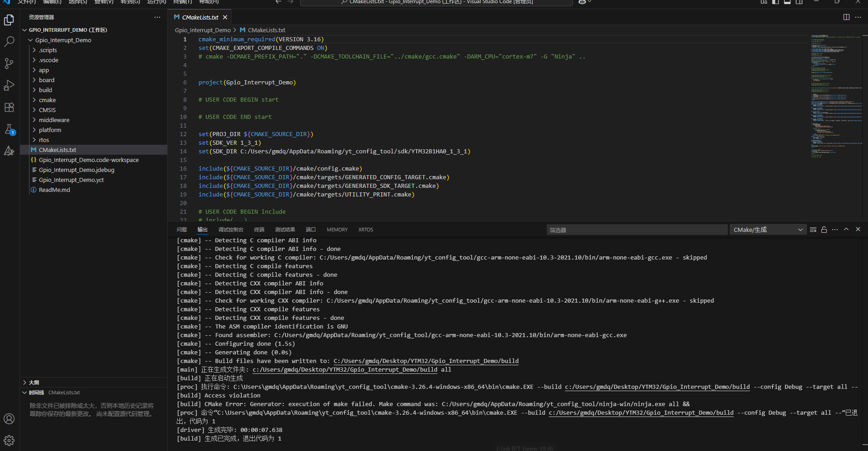Switch to the 终端 panel tab
Image resolution: width=868 pixels, height=451 pixels.
click(x=259, y=230)
